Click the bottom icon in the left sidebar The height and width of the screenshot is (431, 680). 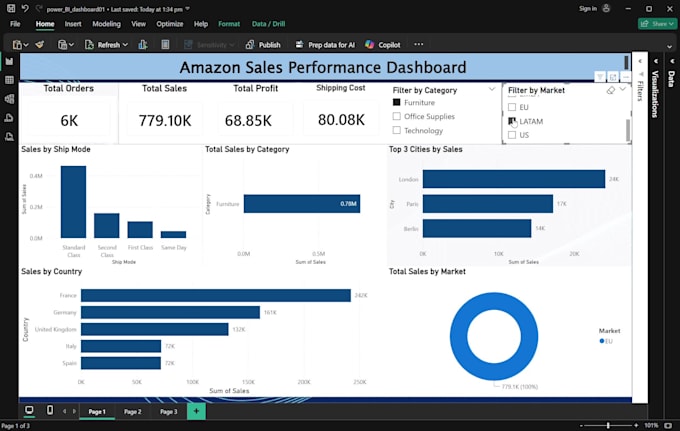click(9, 137)
